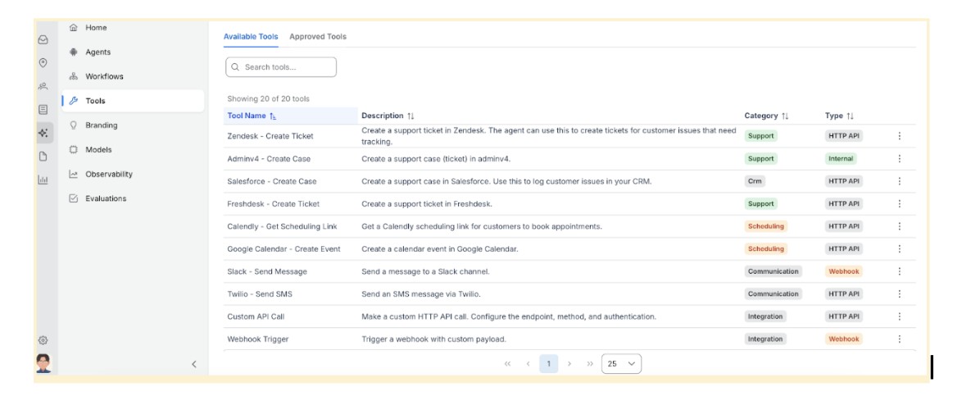Click Freshdesk - Create Ticket tool name
Viewport: 980px width, 405px height.
click(273, 204)
